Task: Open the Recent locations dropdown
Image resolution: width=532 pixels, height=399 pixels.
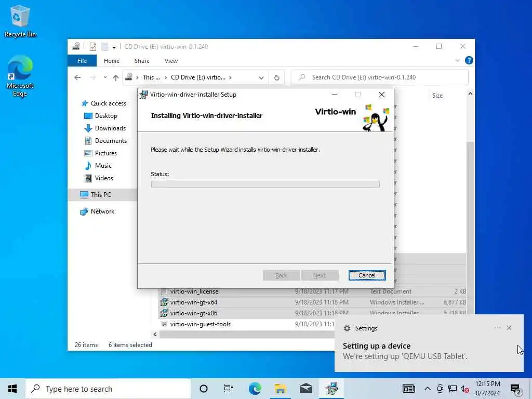Action: tap(105, 77)
